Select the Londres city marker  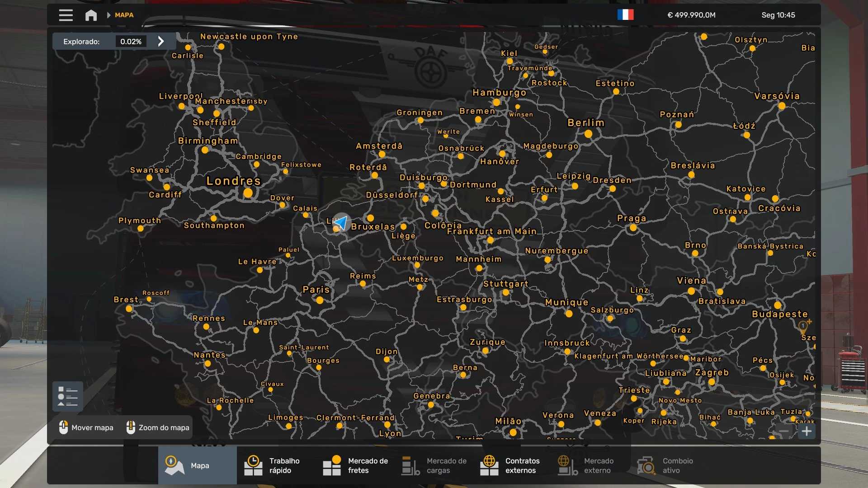coord(248,193)
